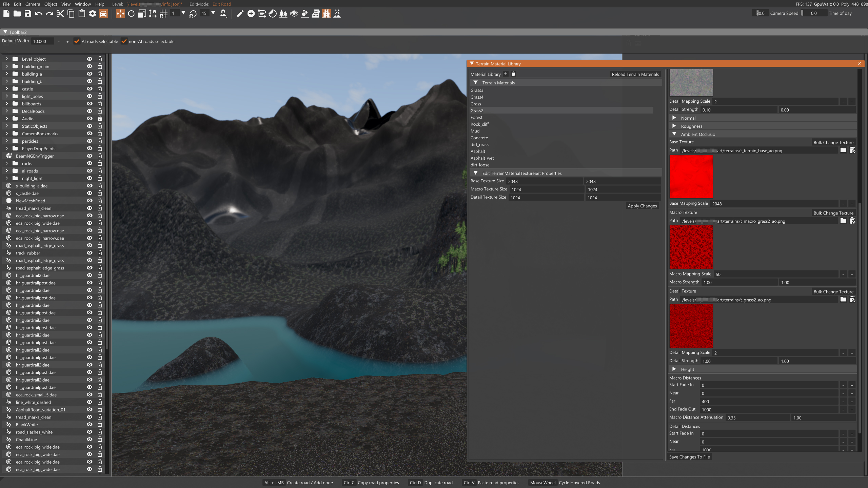Hide track_rubber with eye icon
The width and height of the screenshot is (868, 488).
(x=90, y=252)
